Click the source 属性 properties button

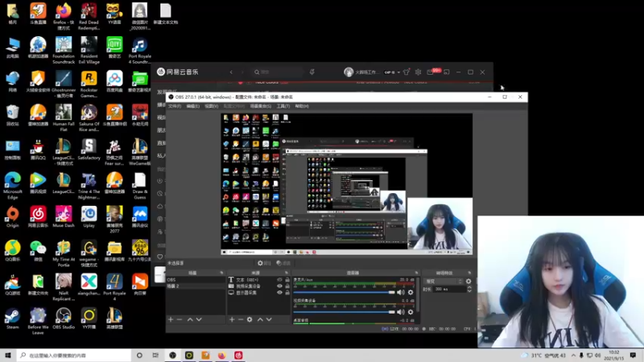click(x=264, y=263)
